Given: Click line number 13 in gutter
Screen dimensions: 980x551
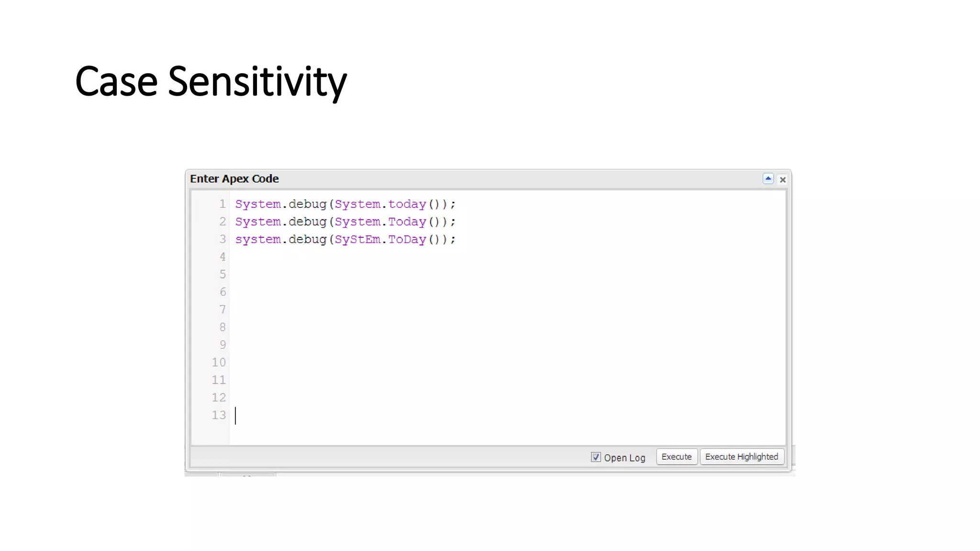Looking at the screenshot, I should click(x=219, y=415).
